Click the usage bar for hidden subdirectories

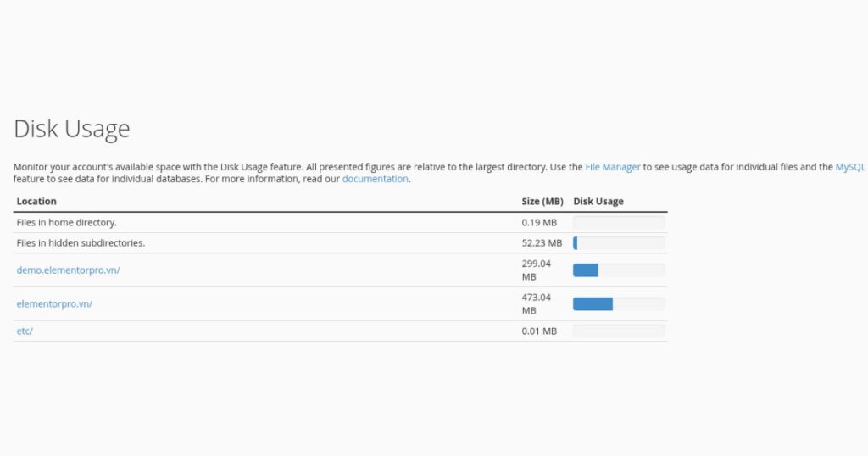pos(618,243)
